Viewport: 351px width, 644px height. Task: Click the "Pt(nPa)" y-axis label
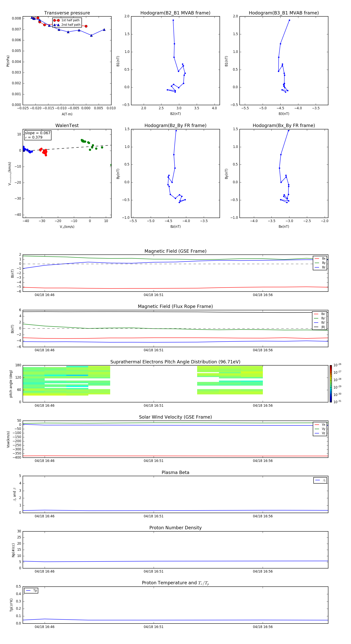tap(8, 61)
